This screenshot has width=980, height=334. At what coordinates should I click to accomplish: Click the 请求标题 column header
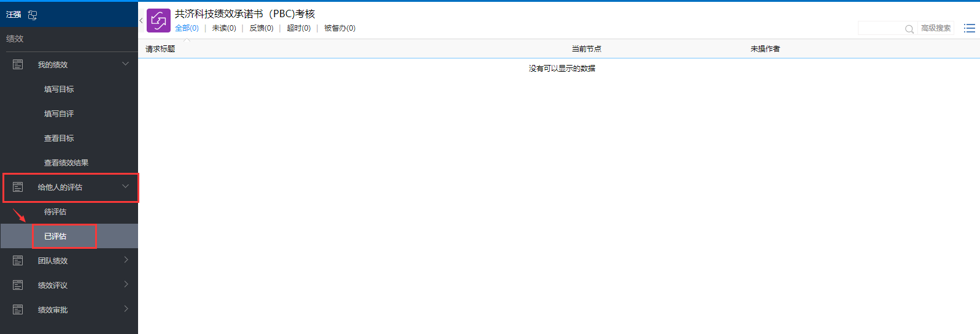point(160,49)
